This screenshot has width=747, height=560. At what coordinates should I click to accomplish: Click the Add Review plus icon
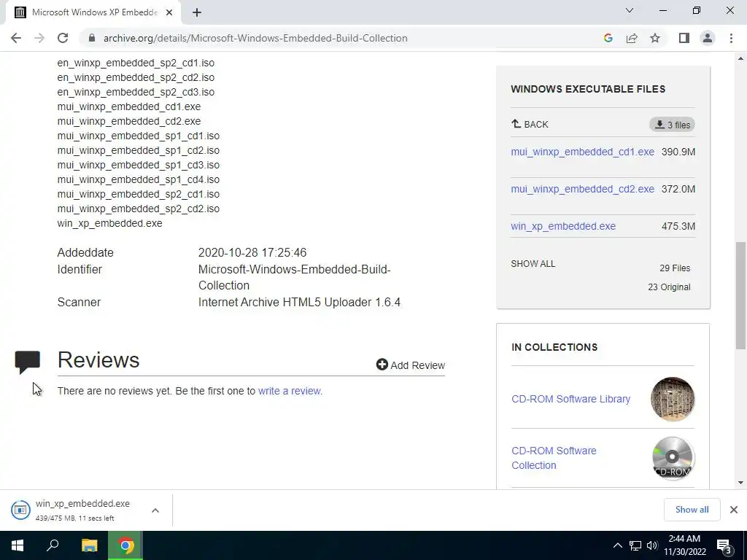click(382, 365)
